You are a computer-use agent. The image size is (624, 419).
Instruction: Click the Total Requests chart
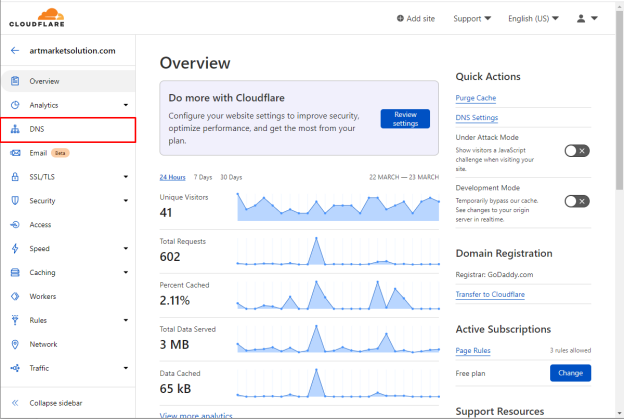click(338, 251)
